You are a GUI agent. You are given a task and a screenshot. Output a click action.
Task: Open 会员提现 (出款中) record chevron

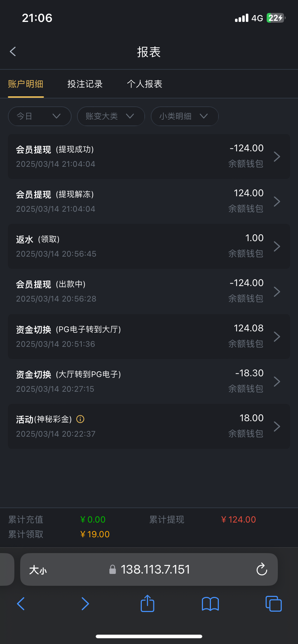[277, 291]
